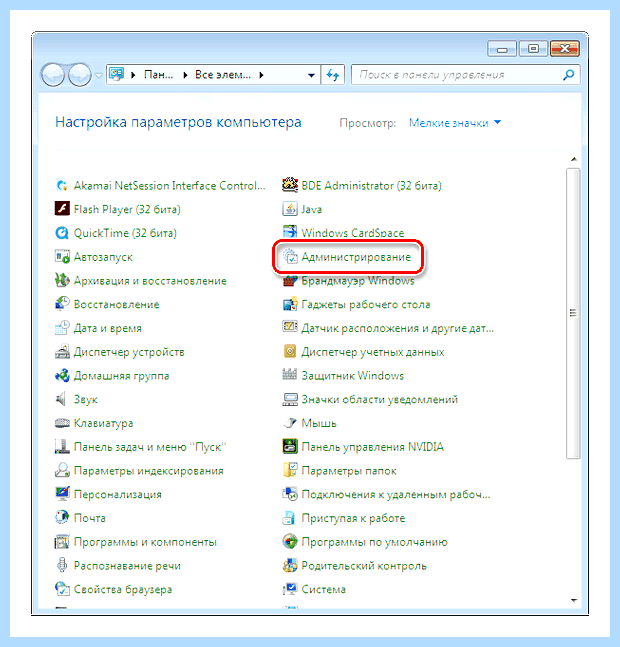Open Мелкие значки view dropdown
Screen dimensions: 620x647
455,123
